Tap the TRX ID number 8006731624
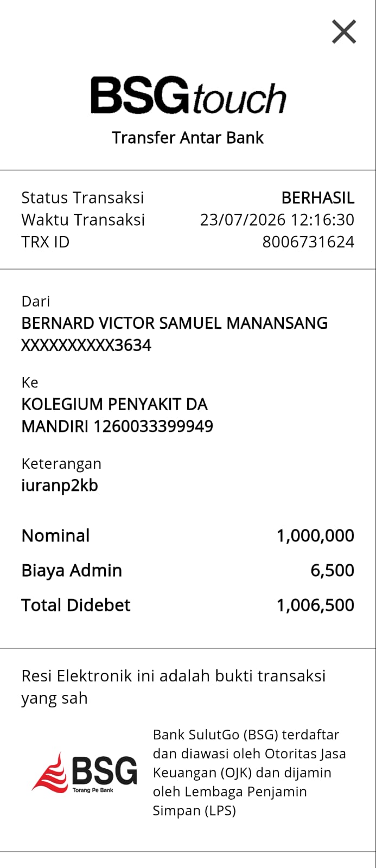 pyautogui.click(x=308, y=242)
